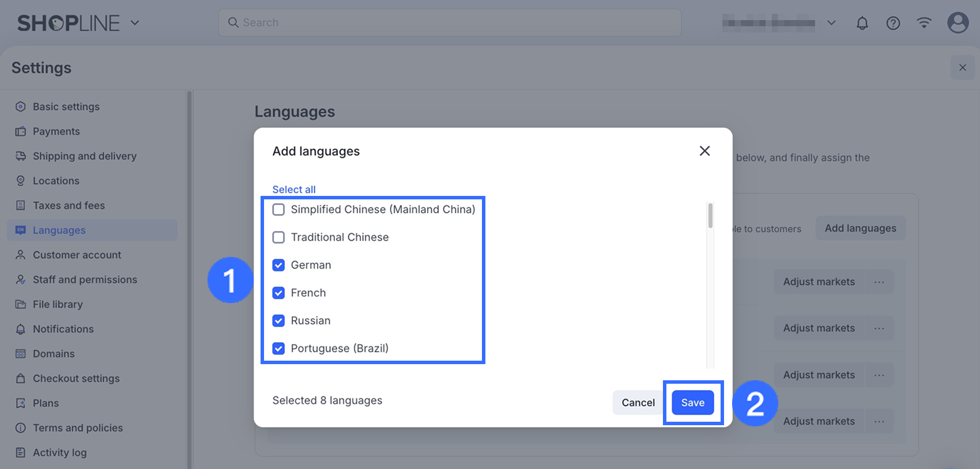Click the notifications bell icon

coord(862,23)
